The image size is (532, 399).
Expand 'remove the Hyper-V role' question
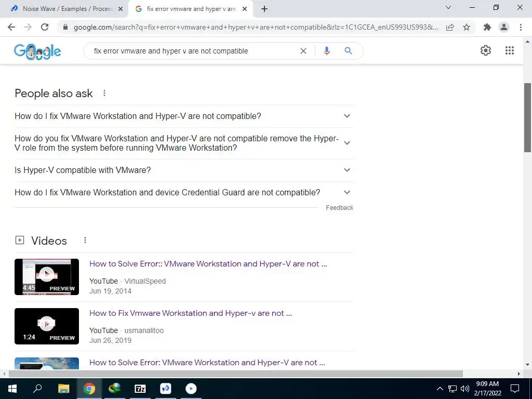pos(184,143)
